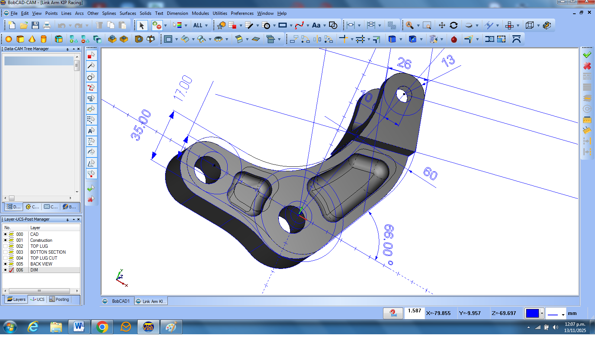The height and width of the screenshot is (364, 595).
Task: Enable visibility of TOP LUG CUT layer
Action: (5, 258)
